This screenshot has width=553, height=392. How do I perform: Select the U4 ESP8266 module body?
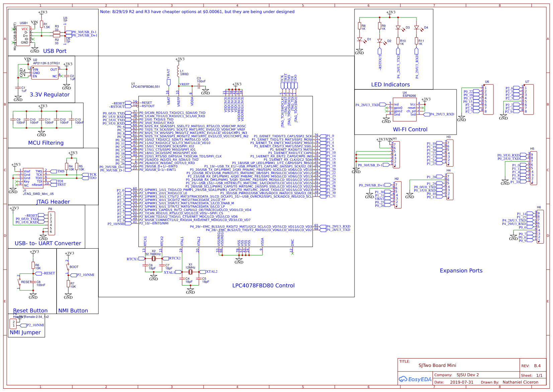pyautogui.click(x=405, y=109)
